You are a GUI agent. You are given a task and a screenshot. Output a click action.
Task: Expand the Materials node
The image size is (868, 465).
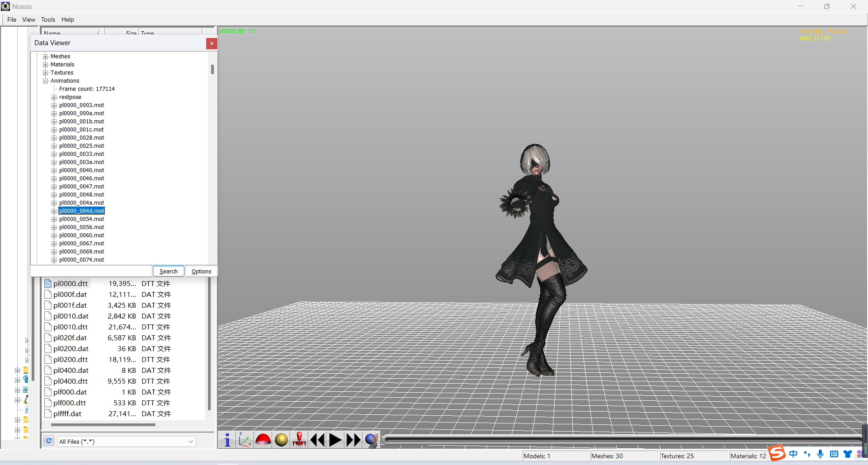coord(46,65)
